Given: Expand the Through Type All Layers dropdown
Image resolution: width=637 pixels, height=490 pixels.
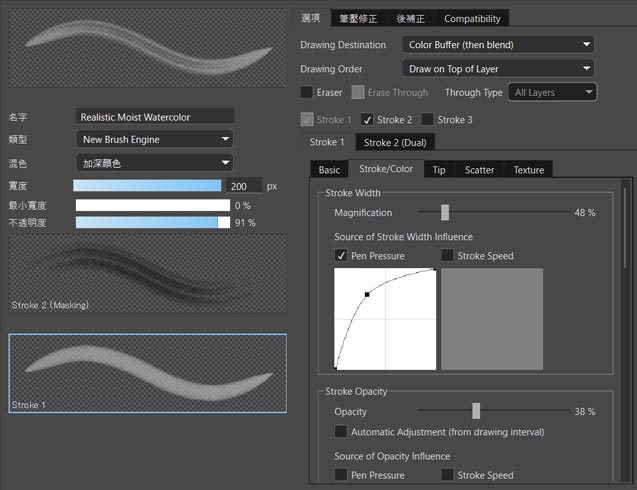Looking at the screenshot, I should pyautogui.click(x=552, y=92).
